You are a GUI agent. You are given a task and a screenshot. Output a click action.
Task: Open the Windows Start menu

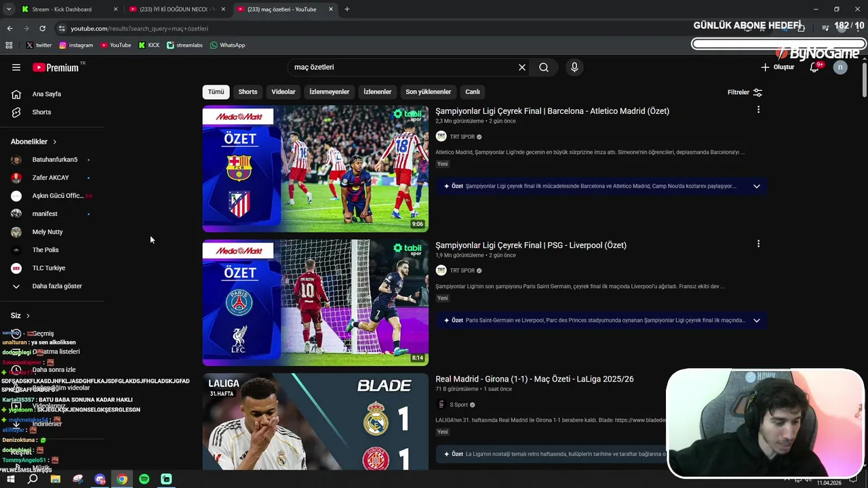(10, 479)
